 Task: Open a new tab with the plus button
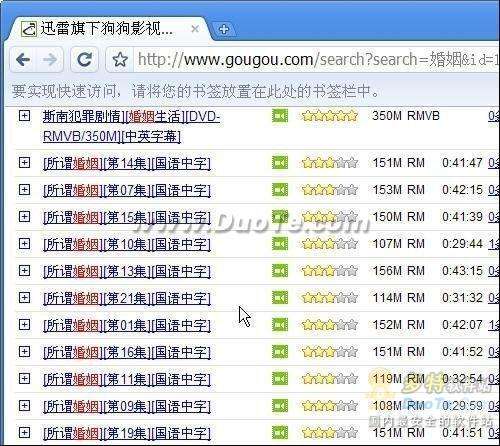[224, 30]
